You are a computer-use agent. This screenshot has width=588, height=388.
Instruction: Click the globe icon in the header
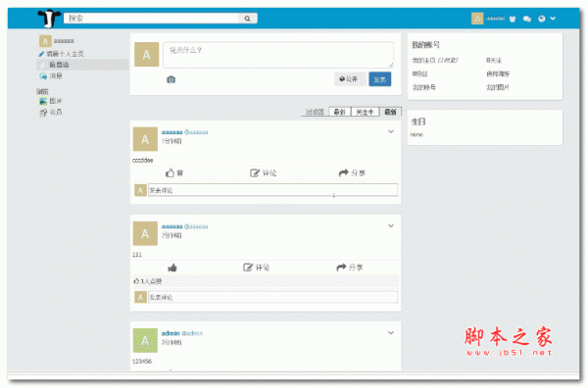click(x=542, y=19)
